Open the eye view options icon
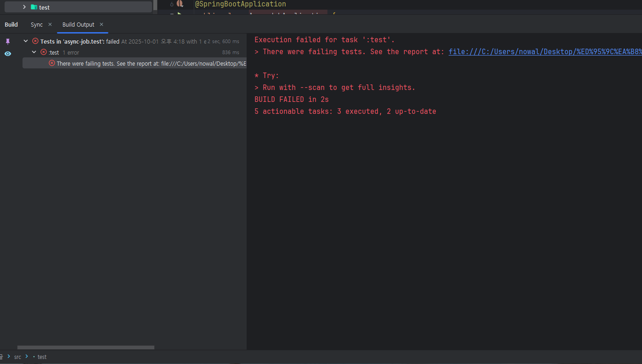Image resolution: width=642 pixels, height=364 pixels. tap(7, 54)
